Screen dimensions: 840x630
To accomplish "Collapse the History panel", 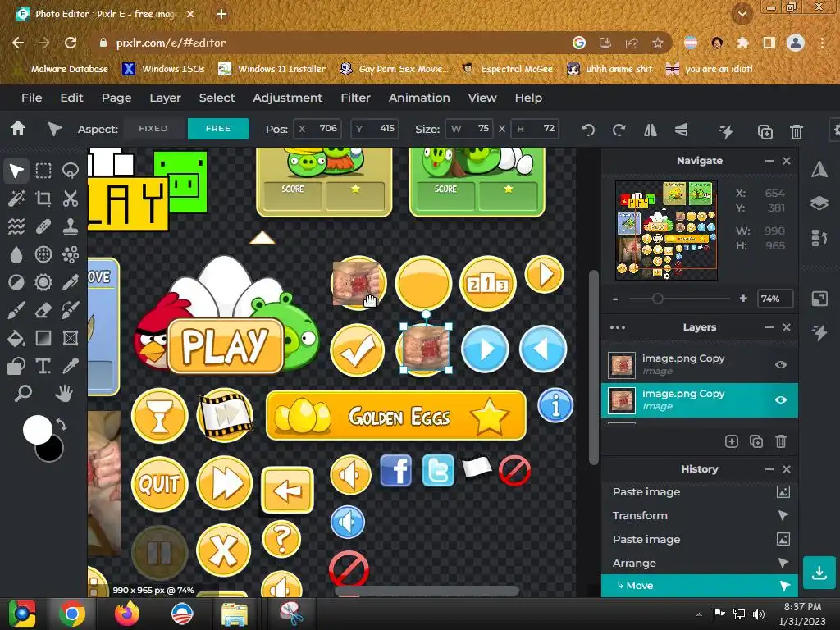I will [x=769, y=469].
